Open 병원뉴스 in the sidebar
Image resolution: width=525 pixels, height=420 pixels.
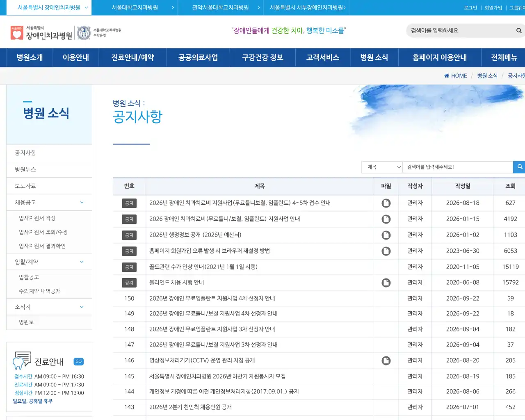(x=25, y=169)
